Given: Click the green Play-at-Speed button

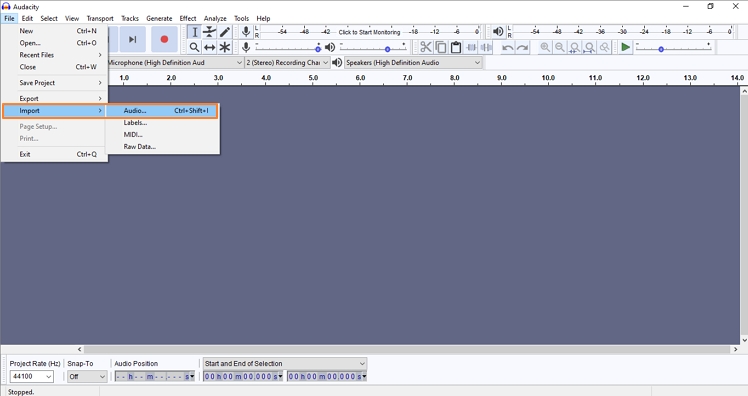Looking at the screenshot, I should pos(625,47).
